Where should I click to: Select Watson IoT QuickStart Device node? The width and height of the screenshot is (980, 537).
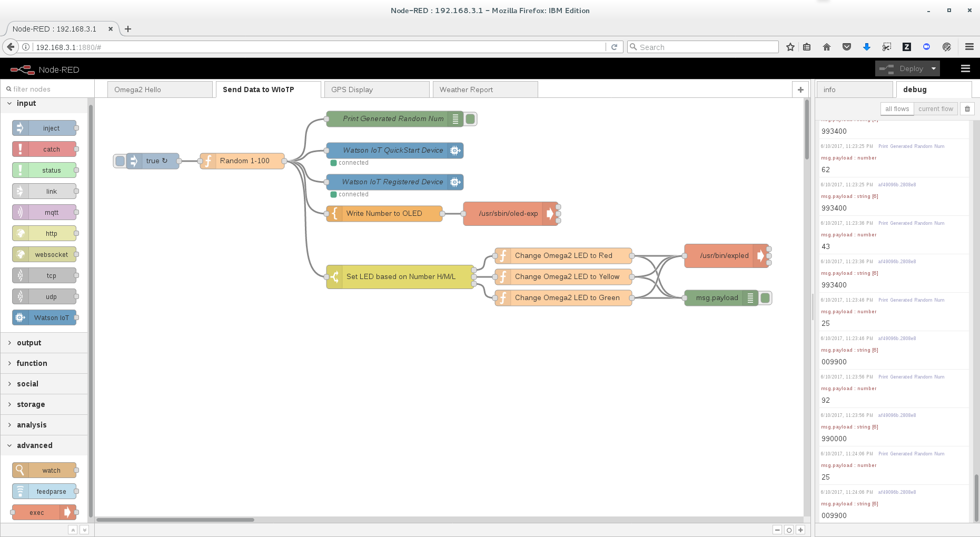tap(395, 151)
